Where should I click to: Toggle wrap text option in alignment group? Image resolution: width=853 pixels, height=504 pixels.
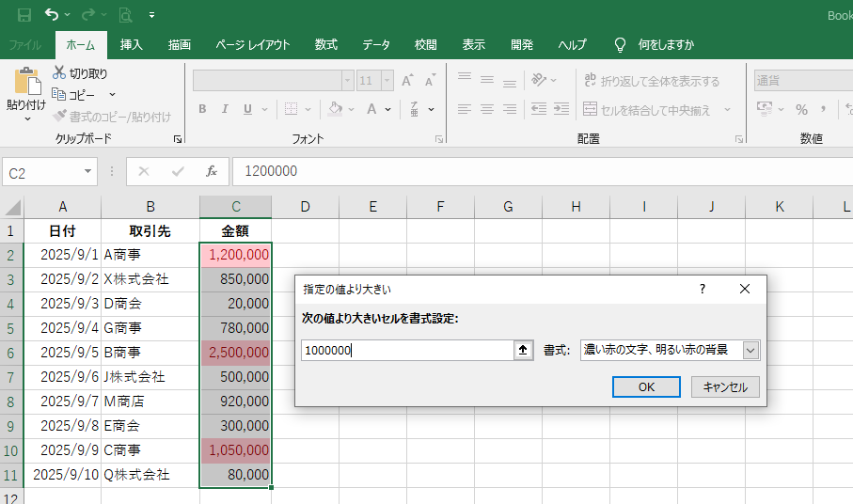[652, 81]
